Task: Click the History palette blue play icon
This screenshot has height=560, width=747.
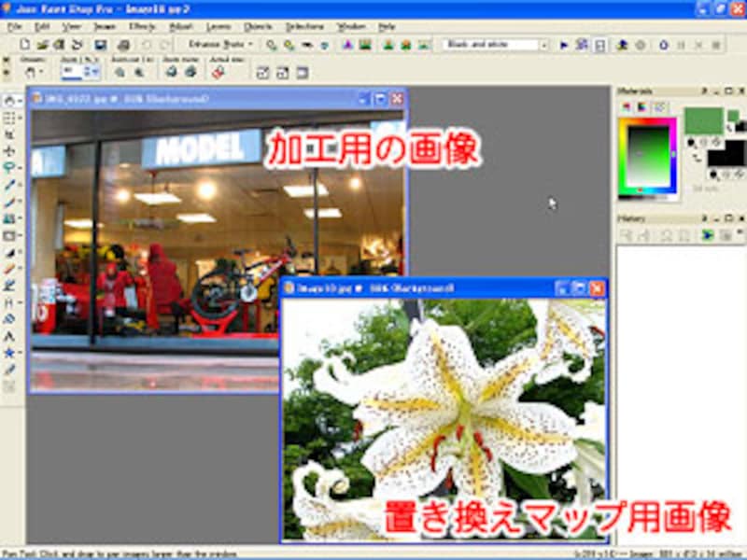Action: click(x=708, y=235)
